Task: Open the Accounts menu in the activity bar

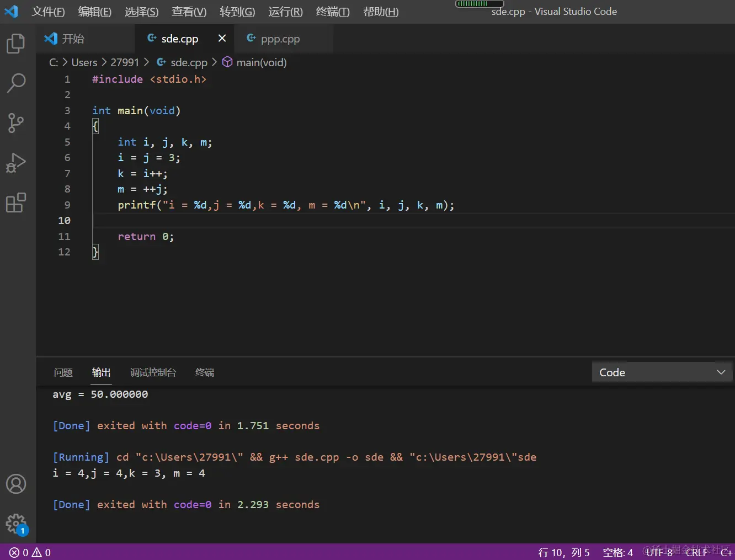Action: click(16, 484)
